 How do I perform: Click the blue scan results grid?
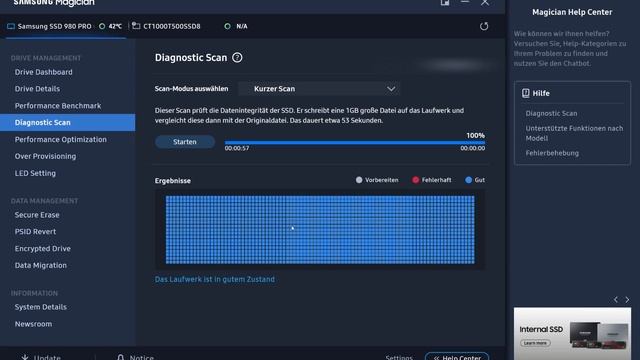(x=320, y=230)
